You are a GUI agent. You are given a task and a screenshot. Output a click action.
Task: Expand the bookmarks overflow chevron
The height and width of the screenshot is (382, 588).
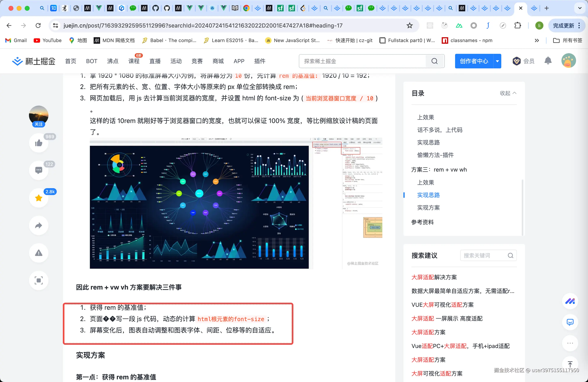[x=537, y=40]
